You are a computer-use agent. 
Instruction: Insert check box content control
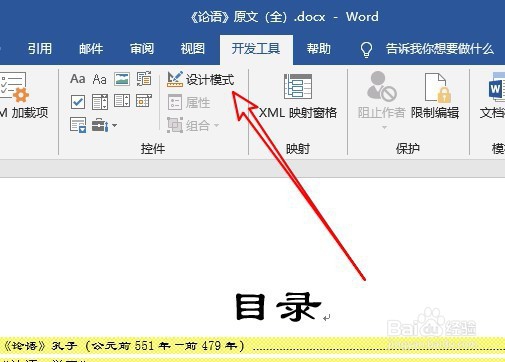click(x=78, y=102)
